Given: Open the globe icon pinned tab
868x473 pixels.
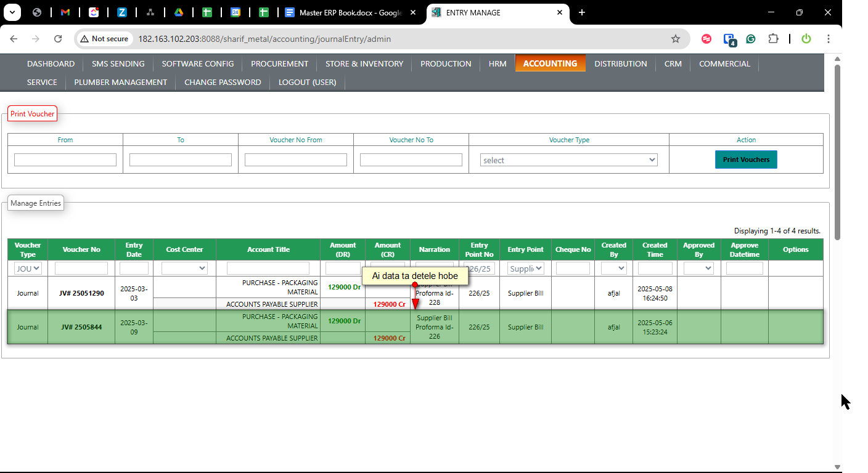Looking at the screenshot, I should 37,12.
